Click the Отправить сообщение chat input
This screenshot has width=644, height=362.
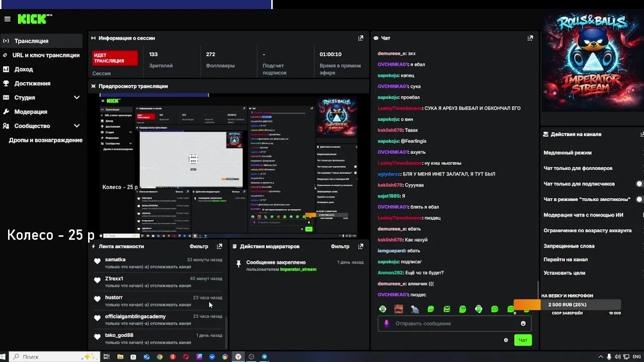click(x=455, y=323)
